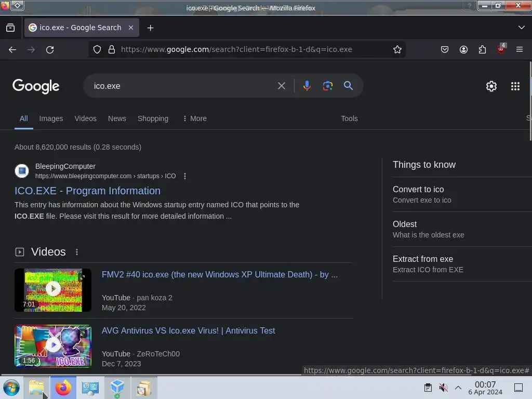
Task: Submit search with magnifier icon
Action: [348, 86]
